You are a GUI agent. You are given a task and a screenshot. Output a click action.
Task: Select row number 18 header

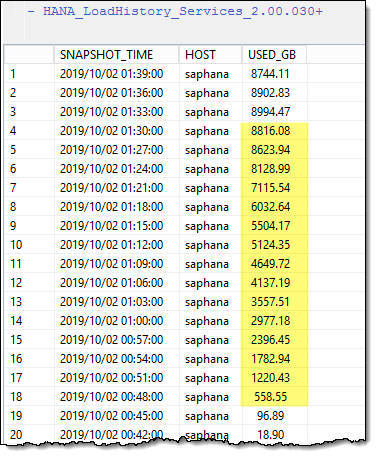29,397
